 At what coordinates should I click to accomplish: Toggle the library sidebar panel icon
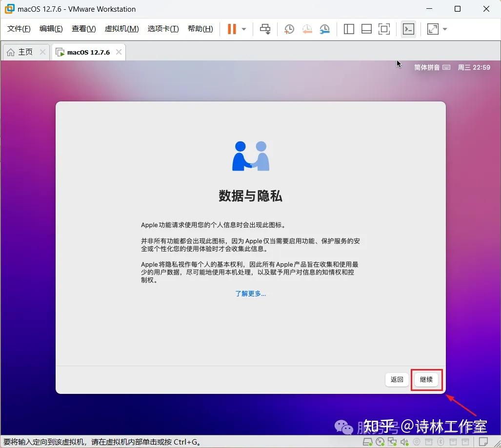coord(349,29)
